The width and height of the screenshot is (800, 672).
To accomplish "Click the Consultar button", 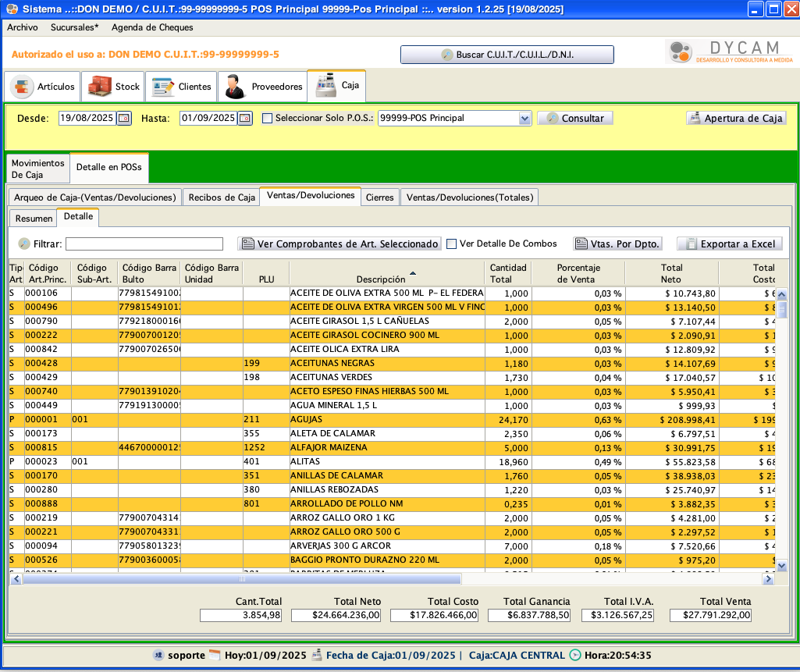I will click(575, 119).
